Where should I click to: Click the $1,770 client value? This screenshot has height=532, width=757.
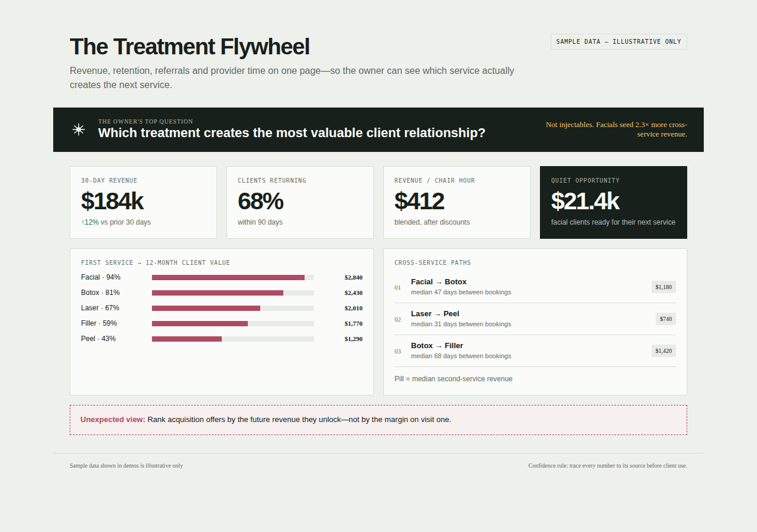(x=354, y=323)
